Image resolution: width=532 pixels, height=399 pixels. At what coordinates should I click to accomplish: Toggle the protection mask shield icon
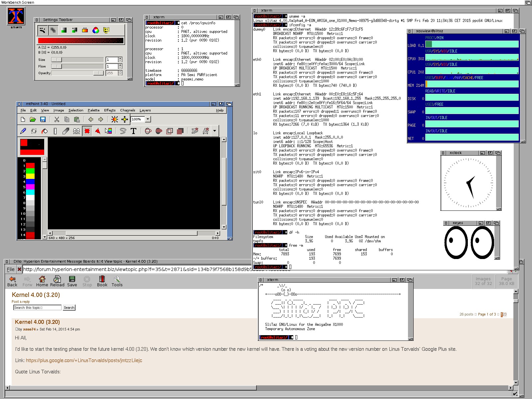pos(106,30)
